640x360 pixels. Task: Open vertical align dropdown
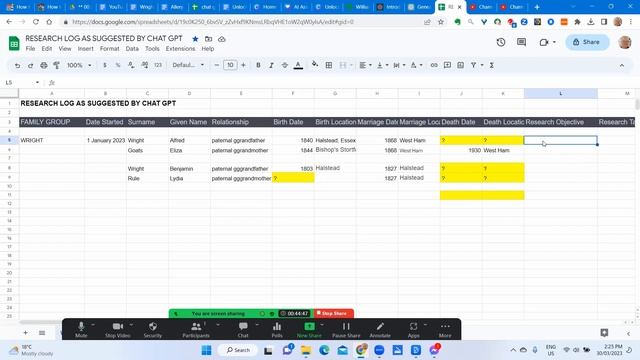pyautogui.click(x=382, y=65)
